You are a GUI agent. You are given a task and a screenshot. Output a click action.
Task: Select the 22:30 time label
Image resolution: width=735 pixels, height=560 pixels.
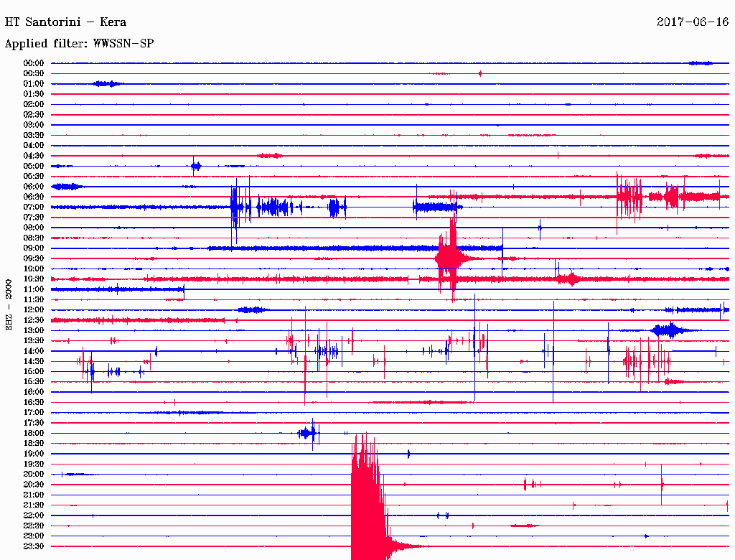tap(34, 526)
